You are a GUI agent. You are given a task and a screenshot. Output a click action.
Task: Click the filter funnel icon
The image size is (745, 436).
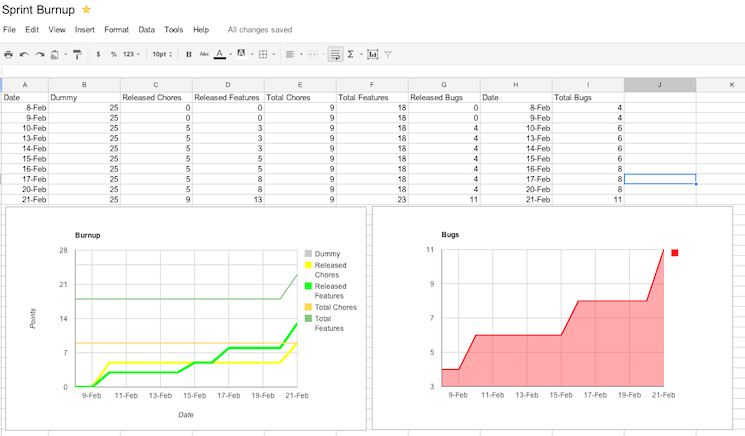tap(388, 55)
